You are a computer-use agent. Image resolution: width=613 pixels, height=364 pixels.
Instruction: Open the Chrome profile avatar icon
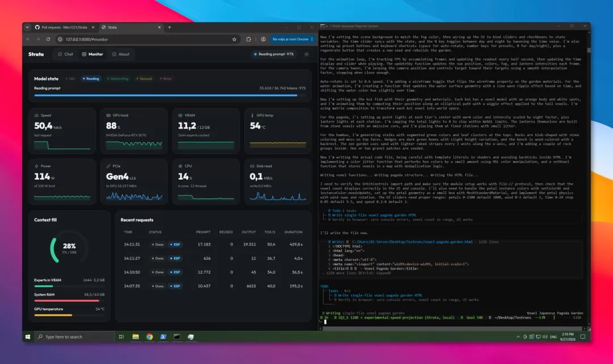(x=263, y=40)
